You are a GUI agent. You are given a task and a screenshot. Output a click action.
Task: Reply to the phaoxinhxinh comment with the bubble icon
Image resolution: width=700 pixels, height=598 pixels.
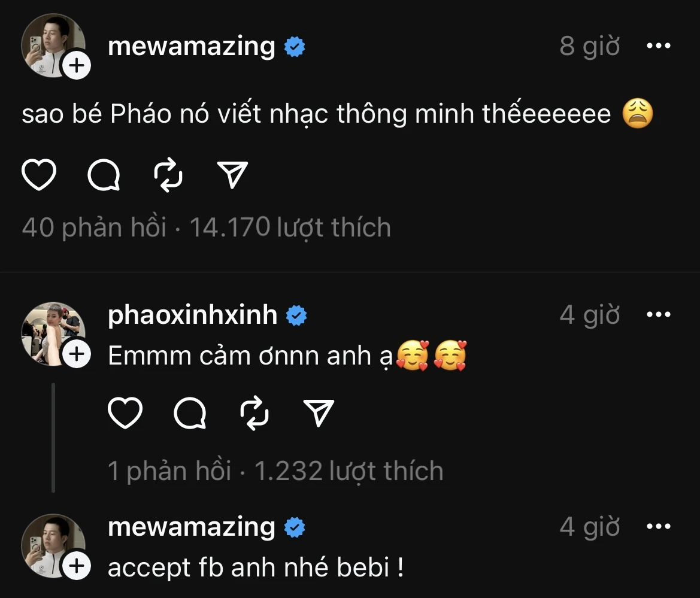click(190, 413)
